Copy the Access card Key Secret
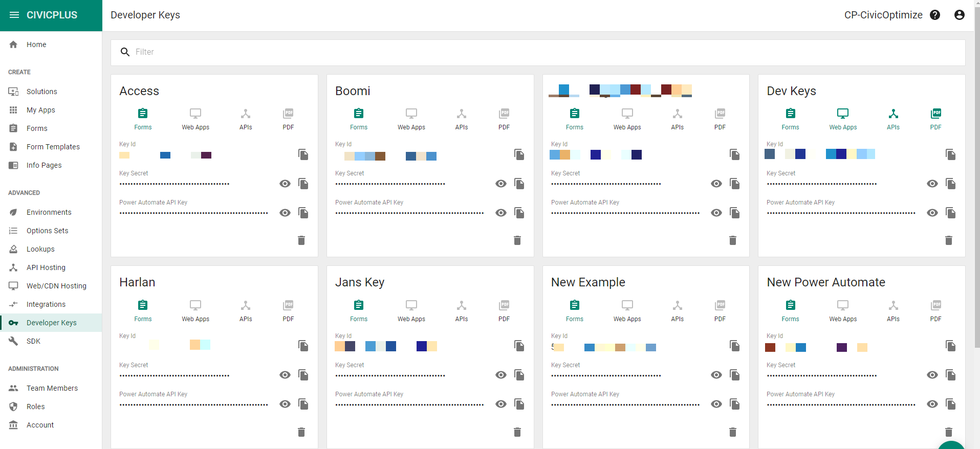The height and width of the screenshot is (449, 980). (303, 184)
